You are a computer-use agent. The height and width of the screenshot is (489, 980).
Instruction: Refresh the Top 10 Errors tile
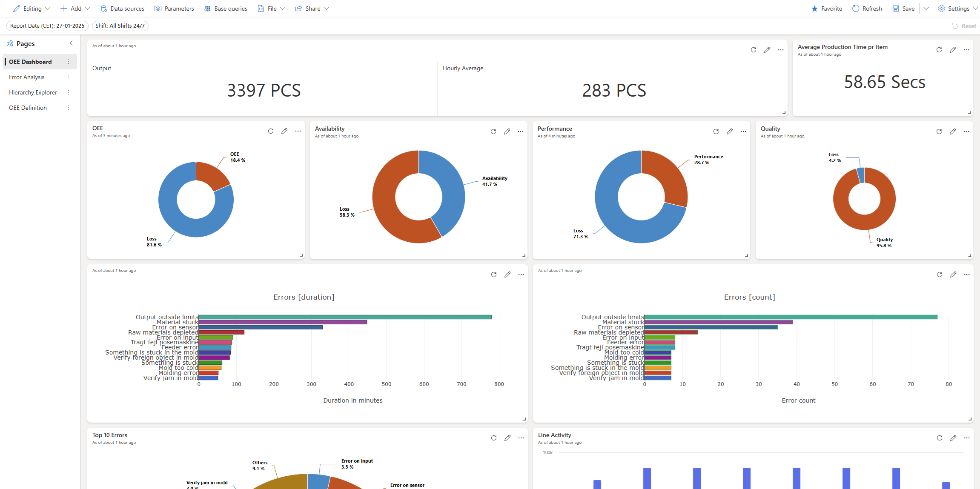(x=494, y=438)
